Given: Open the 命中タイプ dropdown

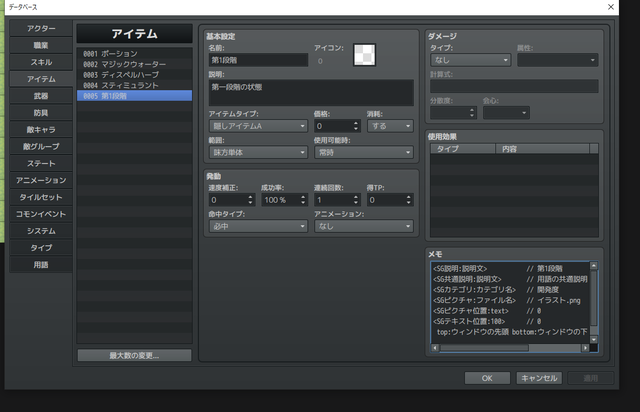Looking at the screenshot, I should tap(258, 226).
